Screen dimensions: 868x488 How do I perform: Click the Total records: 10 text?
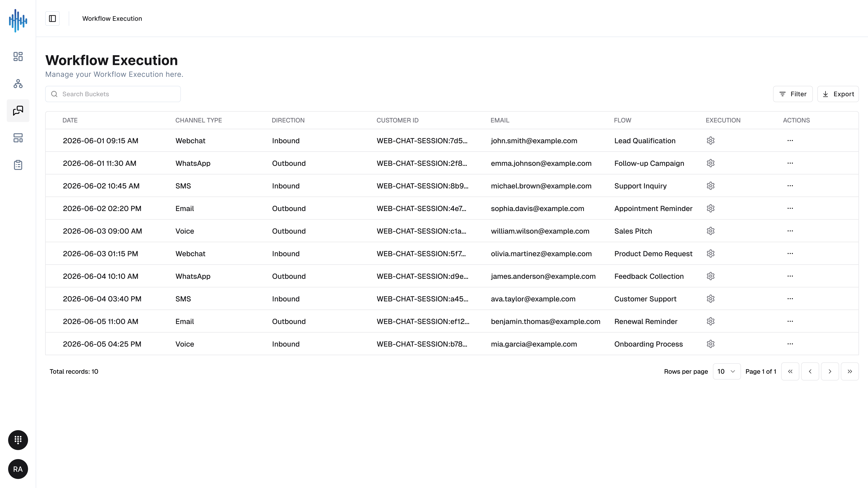pyautogui.click(x=74, y=371)
